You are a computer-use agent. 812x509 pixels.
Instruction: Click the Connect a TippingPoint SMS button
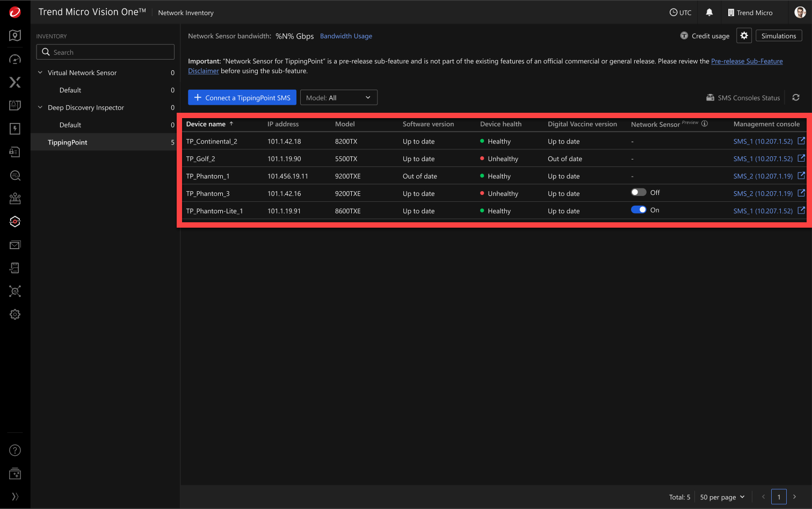coord(242,97)
